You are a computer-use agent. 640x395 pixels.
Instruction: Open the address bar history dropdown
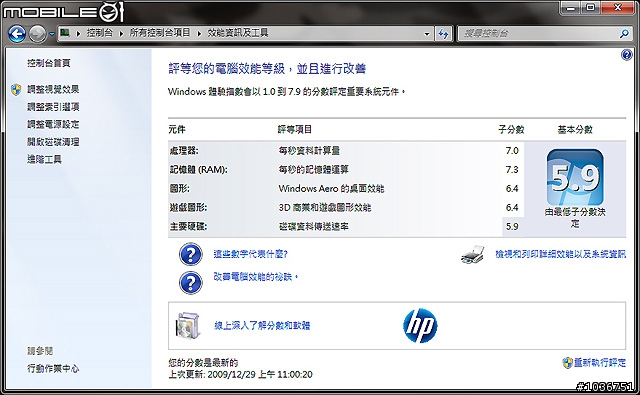point(427,34)
